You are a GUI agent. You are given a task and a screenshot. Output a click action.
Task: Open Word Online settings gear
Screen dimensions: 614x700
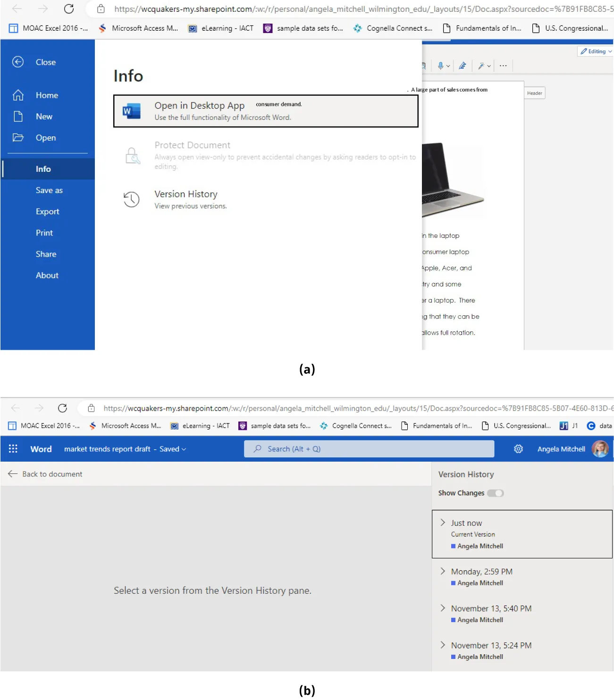point(518,448)
